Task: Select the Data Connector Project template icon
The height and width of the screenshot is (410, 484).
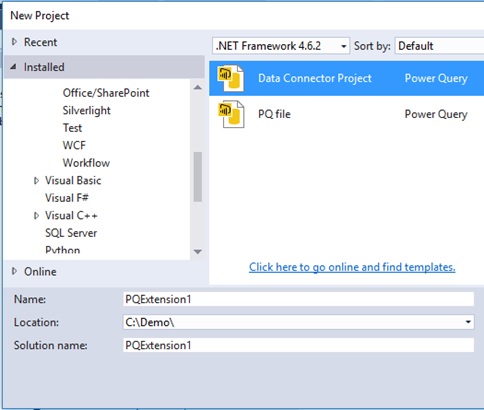Action: coord(231,78)
